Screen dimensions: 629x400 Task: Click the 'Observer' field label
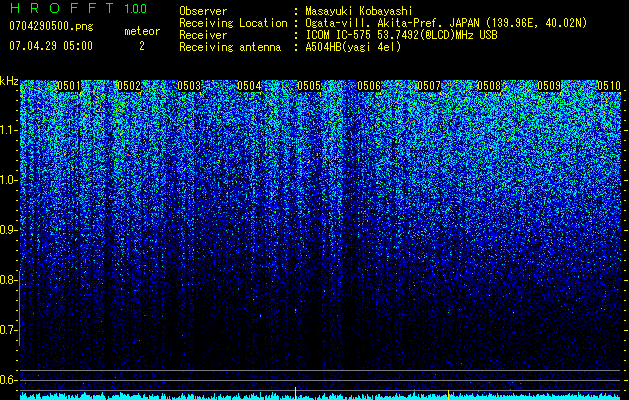click(x=203, y=11)
